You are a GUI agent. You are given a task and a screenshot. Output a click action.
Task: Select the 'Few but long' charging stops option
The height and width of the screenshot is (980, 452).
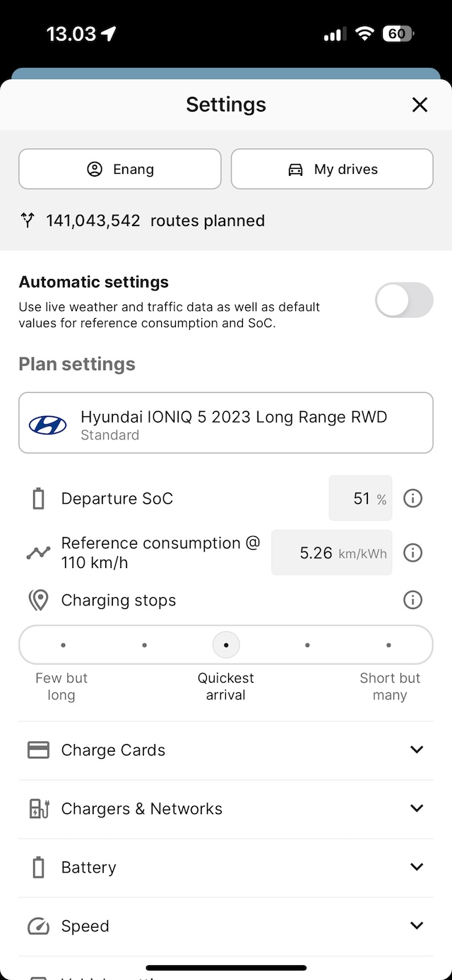64,645
